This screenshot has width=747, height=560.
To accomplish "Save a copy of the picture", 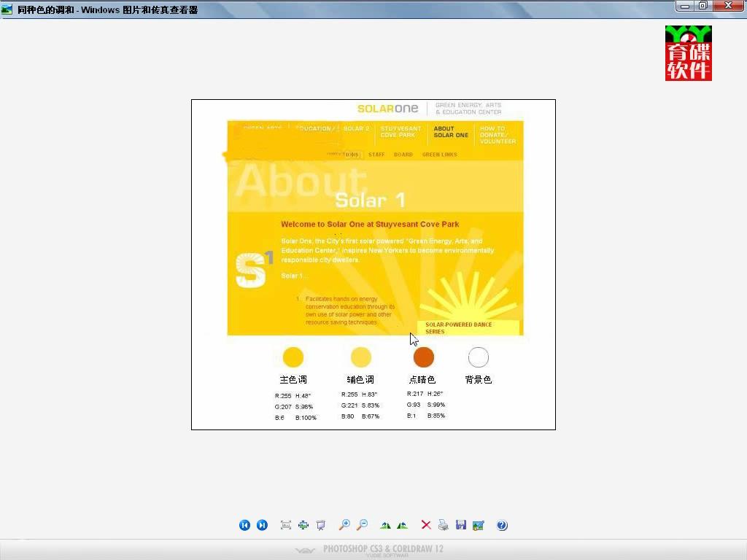I will tap(461, 525).
